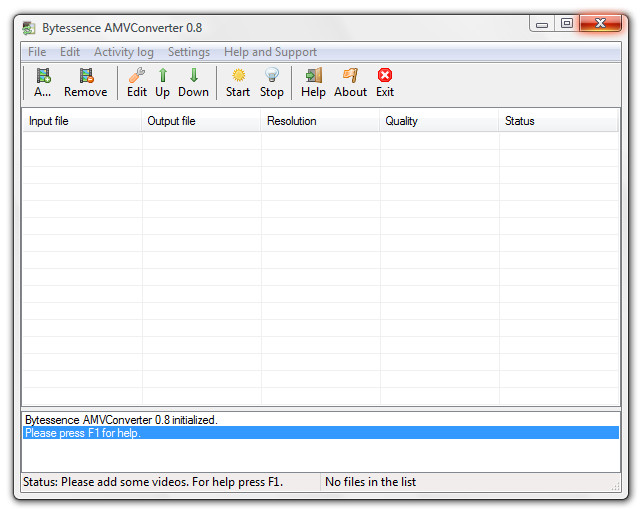Start conversion with the sun icon

coord(238,82)
